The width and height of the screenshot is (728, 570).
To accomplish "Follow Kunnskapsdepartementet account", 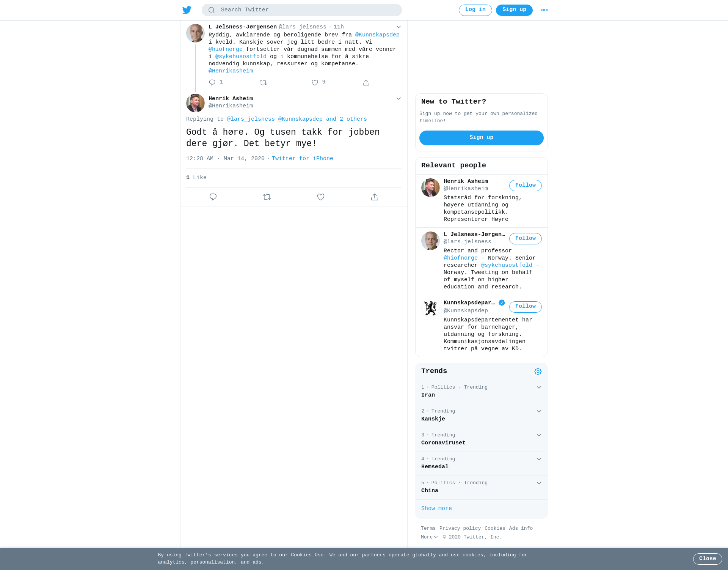I will [526, 307].
